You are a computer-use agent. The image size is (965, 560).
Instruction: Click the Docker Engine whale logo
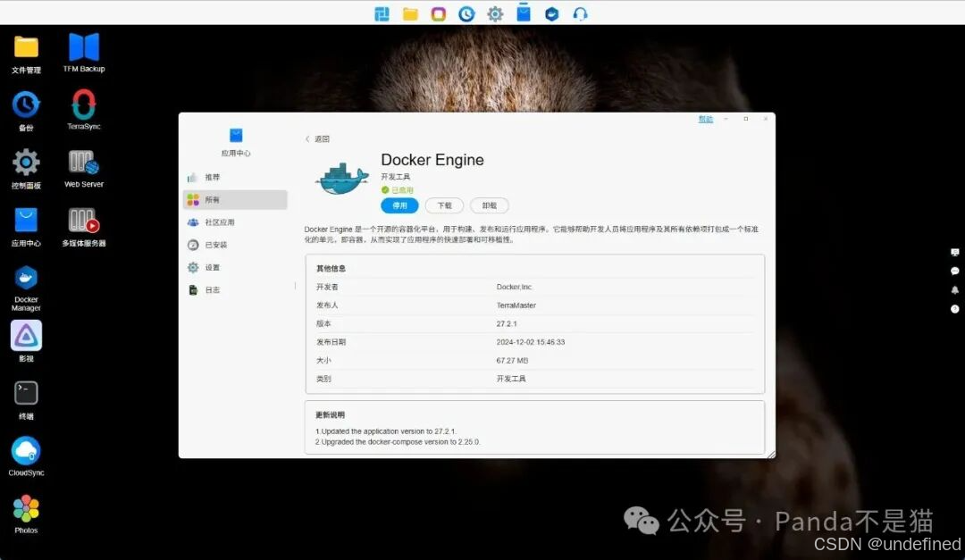click(x=342, y=180)
